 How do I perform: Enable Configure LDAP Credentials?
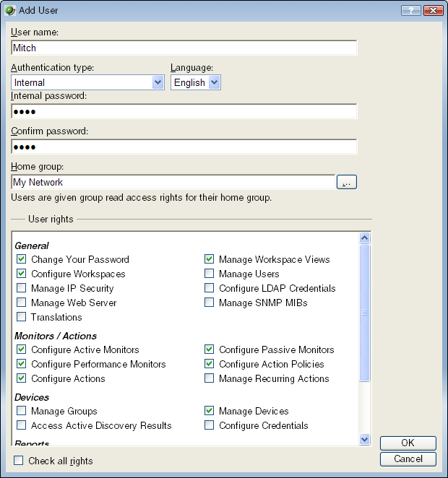click(210, 288)
